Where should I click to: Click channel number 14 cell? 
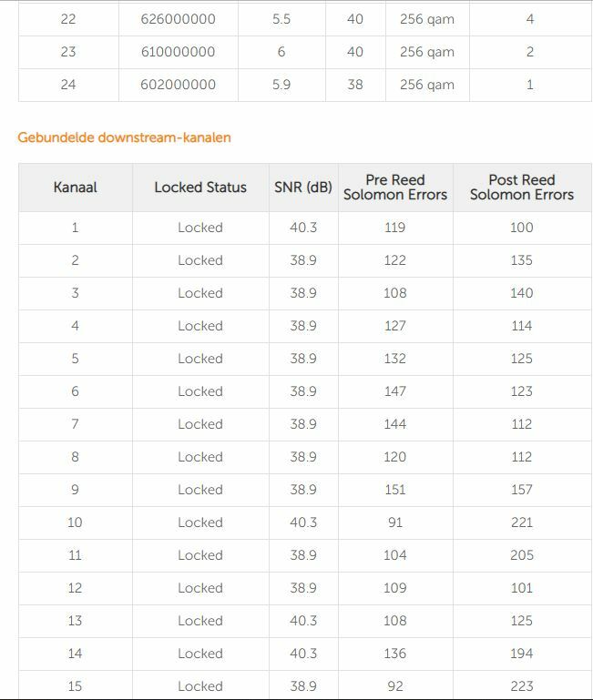[x=75, y=654]
